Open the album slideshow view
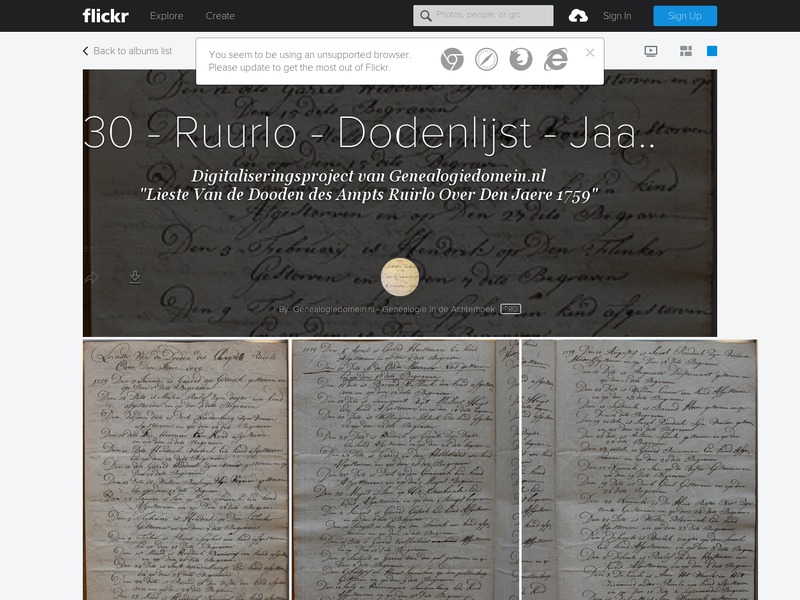This screenshot has height=600, width=800. pyautogui.click(x=651, y=51)
